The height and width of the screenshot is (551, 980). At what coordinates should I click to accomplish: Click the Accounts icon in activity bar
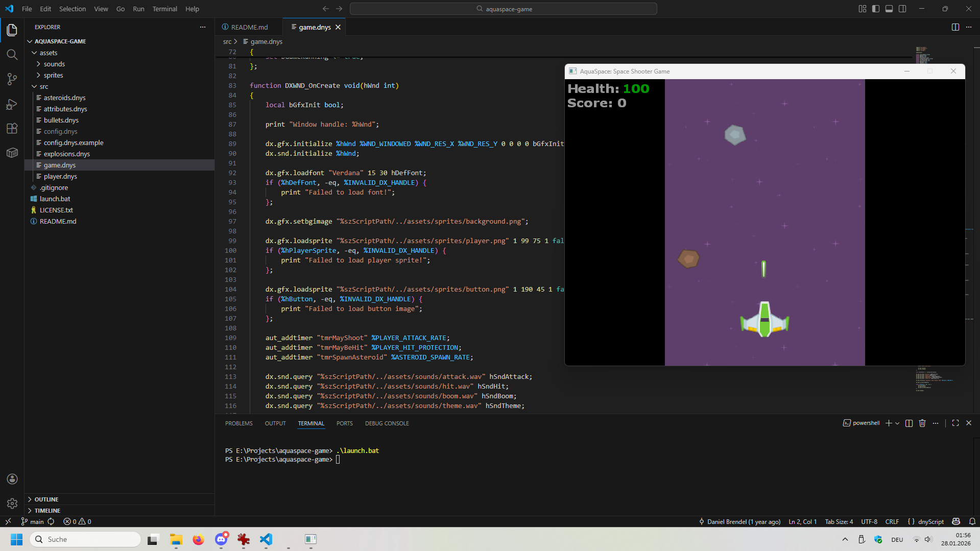coord(12,479)
